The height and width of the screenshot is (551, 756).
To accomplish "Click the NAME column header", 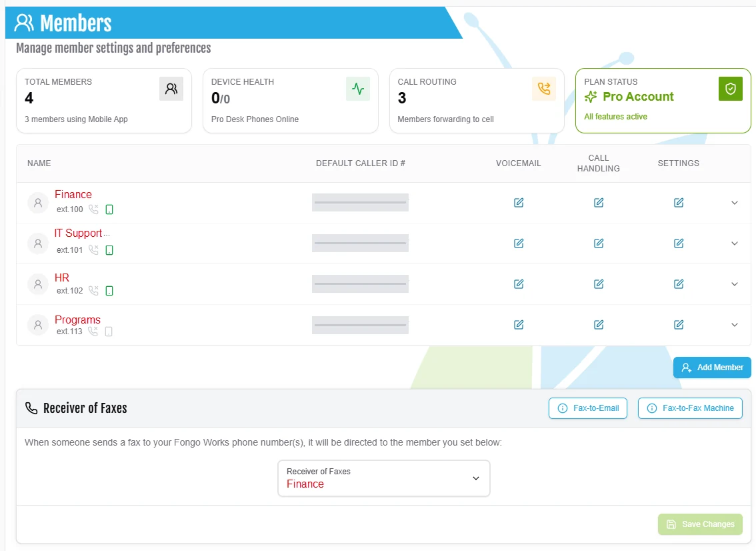I will (39, 163).
